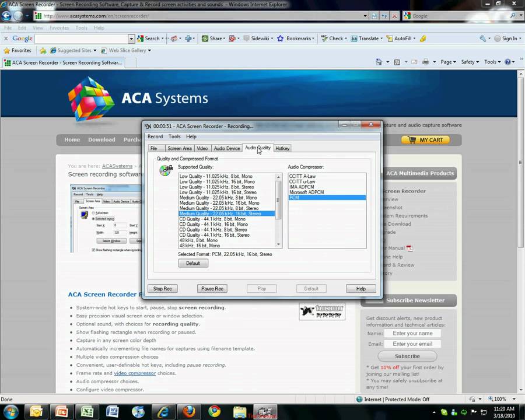Switch to the Video tab

tap(202, 148)
